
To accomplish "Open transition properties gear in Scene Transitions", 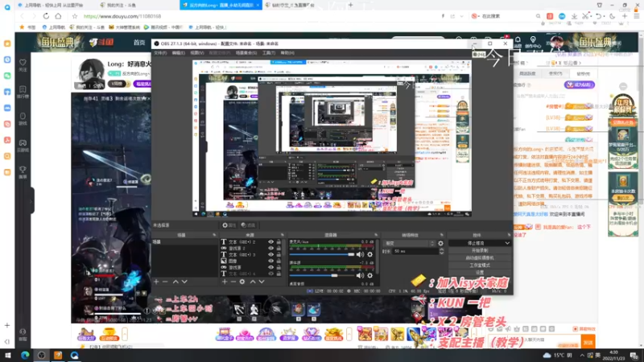I will (x=440, y=244).
